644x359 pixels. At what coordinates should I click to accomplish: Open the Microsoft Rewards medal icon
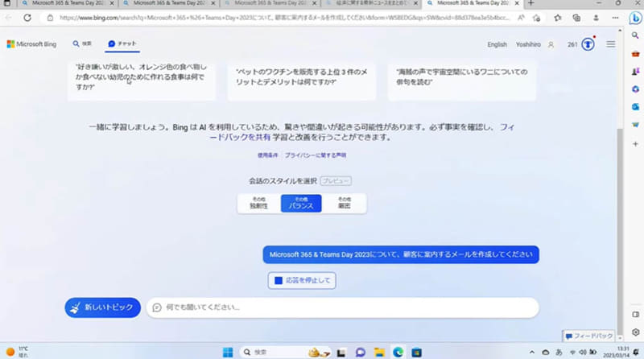[588, 44]
